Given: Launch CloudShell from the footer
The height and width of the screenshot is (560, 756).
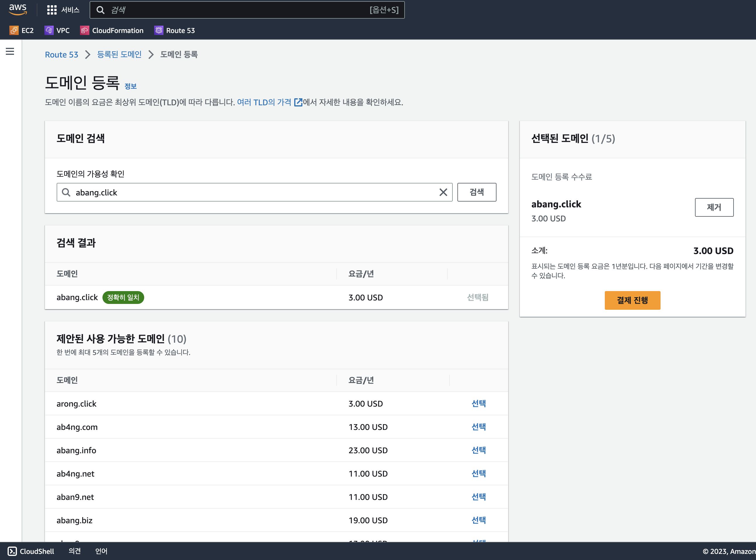Looking at the screenshot, I should pyautogui.click(x=31, y=551).
